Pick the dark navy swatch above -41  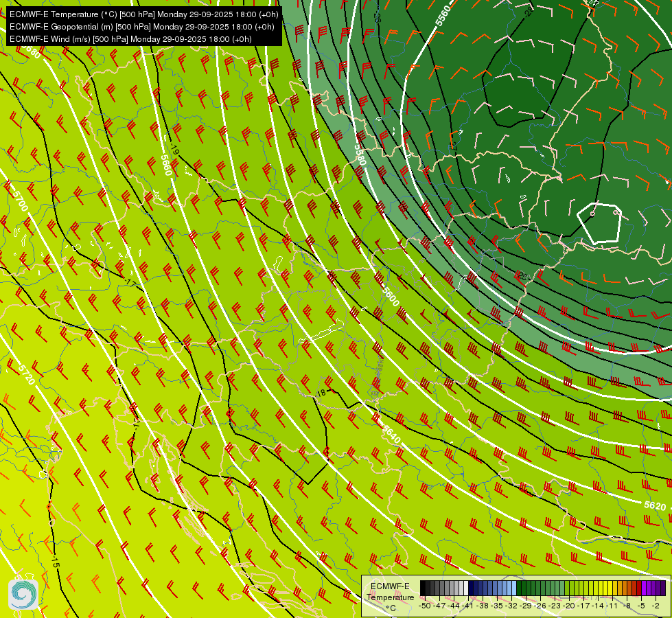(471, 588)
